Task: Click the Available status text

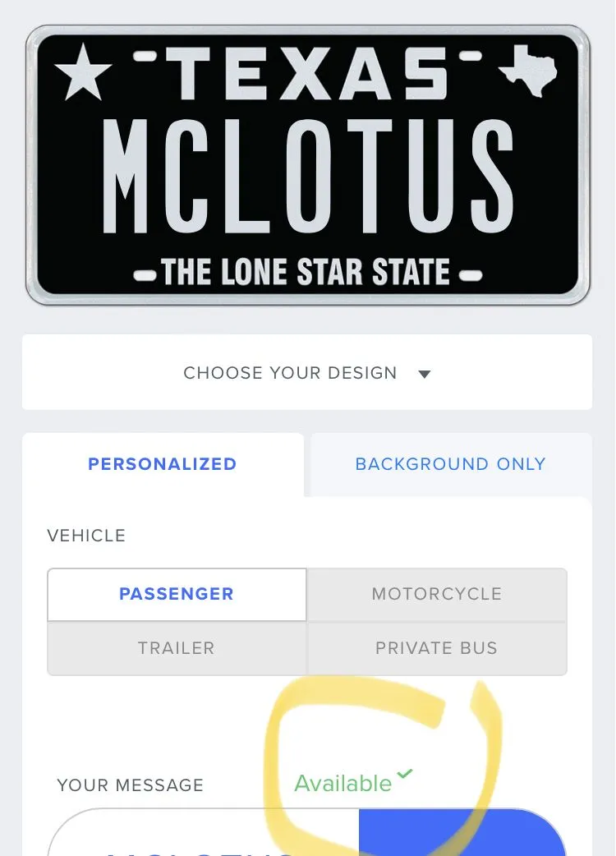Action: click(343, 784)
